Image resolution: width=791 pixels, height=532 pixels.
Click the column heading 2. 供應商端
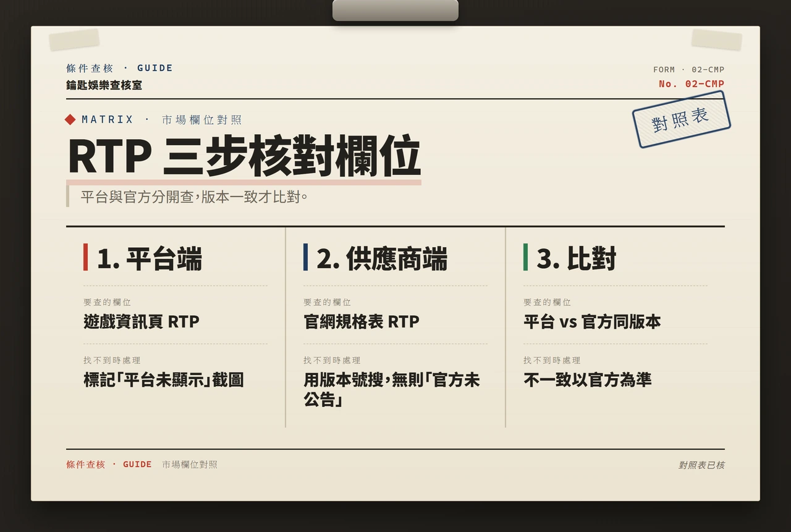click(x=382, y=258)
